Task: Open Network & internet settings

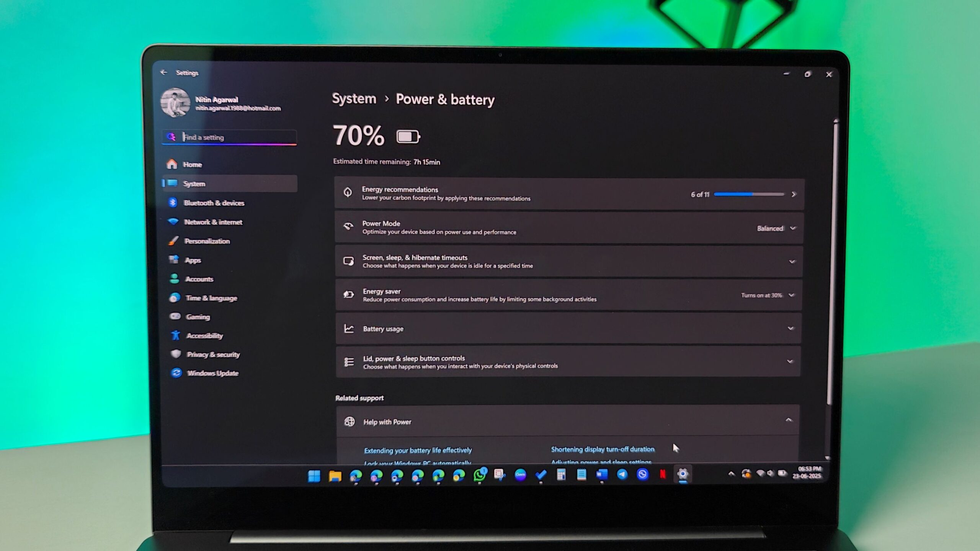Action: (230, 222)
